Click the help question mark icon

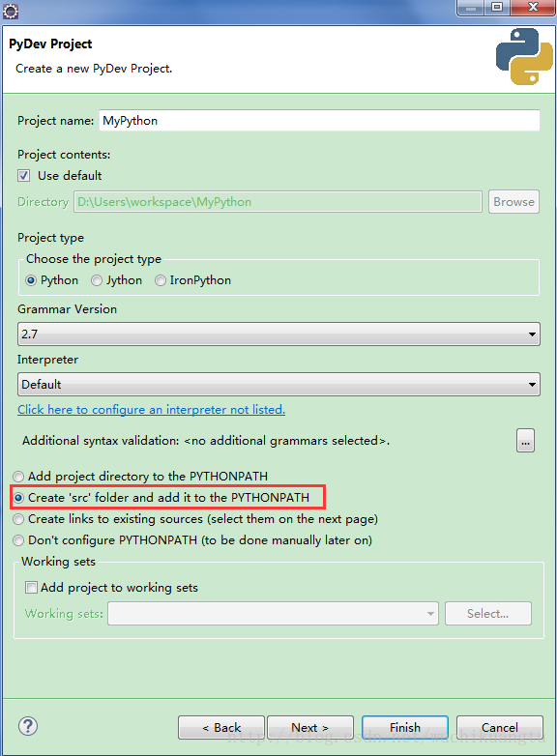(x=28, y=726)
